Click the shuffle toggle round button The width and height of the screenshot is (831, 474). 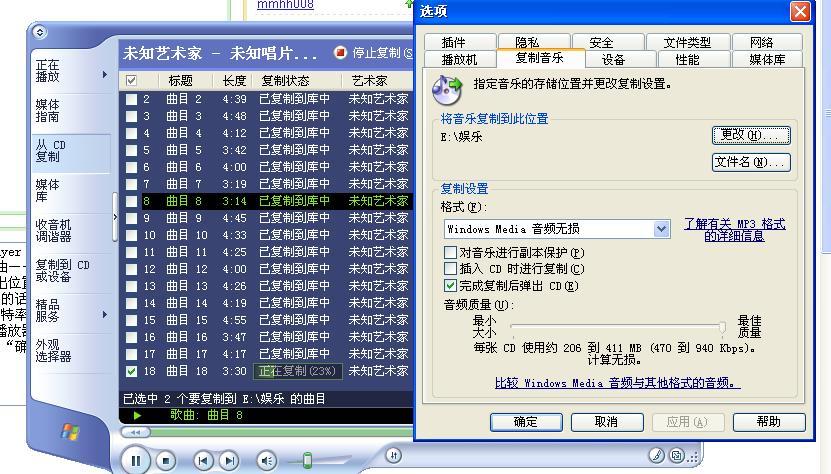coord(393,455)
